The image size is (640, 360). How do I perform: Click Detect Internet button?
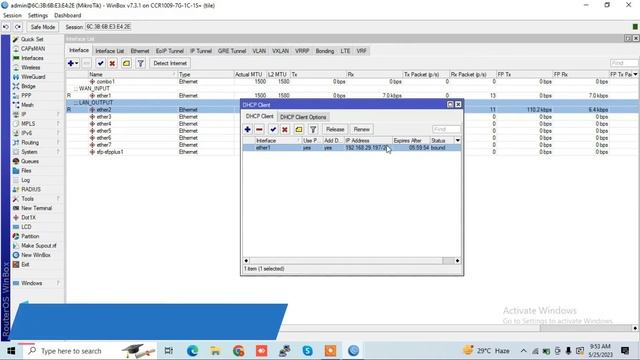point(170,63)
